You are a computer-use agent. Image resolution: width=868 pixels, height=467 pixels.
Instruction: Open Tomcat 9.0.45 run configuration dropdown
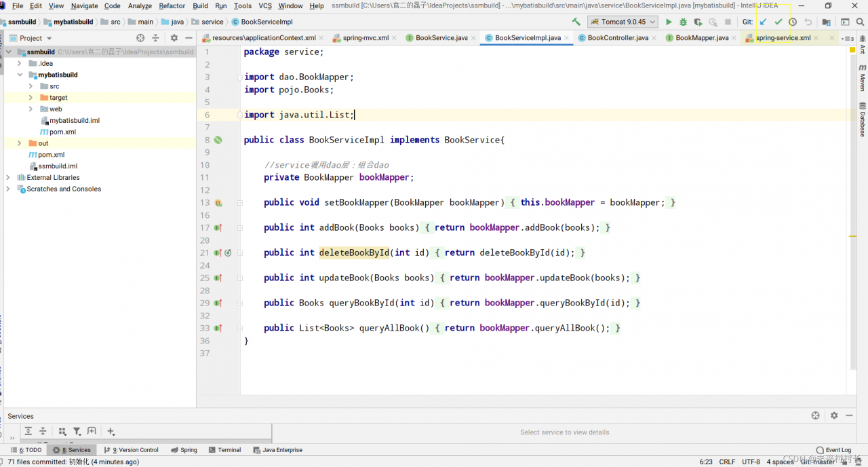623,22
